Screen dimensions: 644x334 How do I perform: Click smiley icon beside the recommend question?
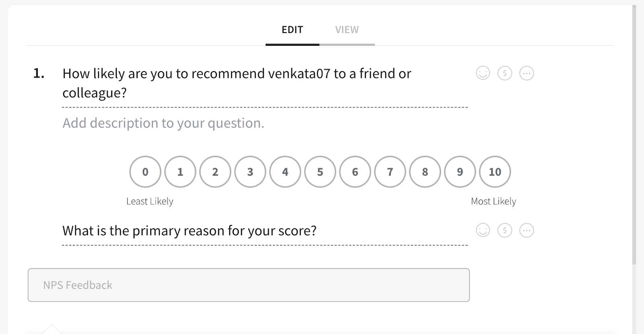point(483,73)
